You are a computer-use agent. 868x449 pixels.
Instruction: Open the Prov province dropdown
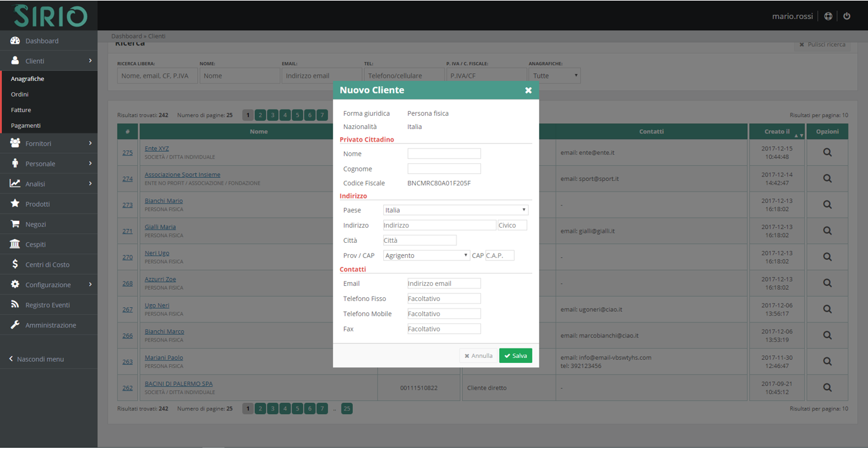426,255
